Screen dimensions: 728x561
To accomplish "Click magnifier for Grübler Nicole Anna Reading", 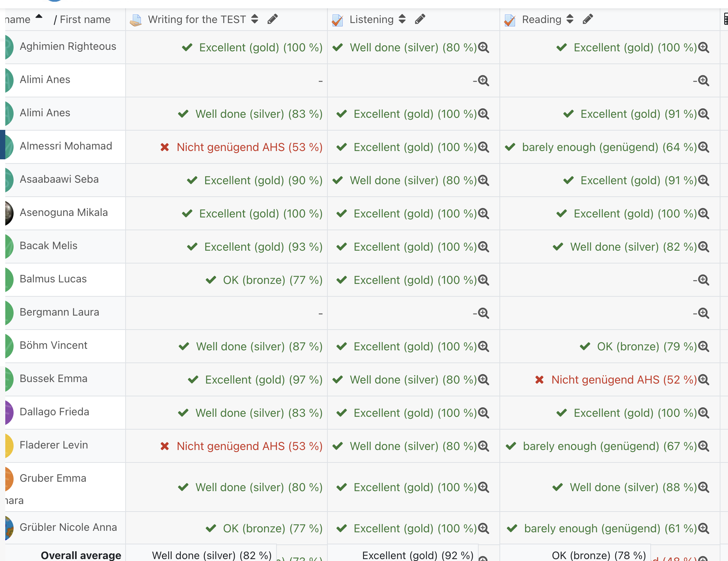I will 704,529.
